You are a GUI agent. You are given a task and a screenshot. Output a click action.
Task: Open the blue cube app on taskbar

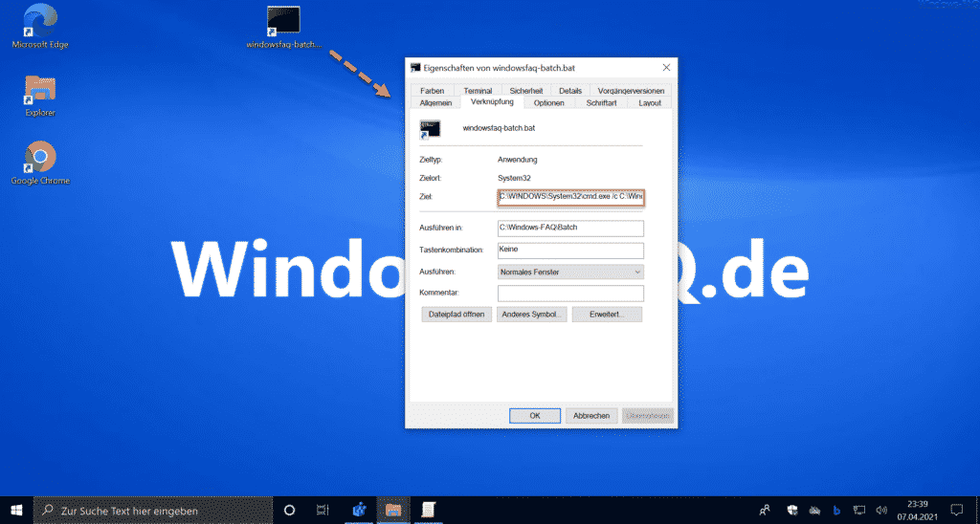point(359,510)
